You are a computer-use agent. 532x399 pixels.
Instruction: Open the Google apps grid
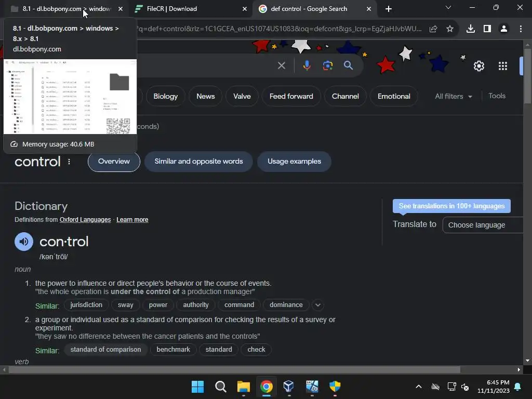(x=503, y=66)
